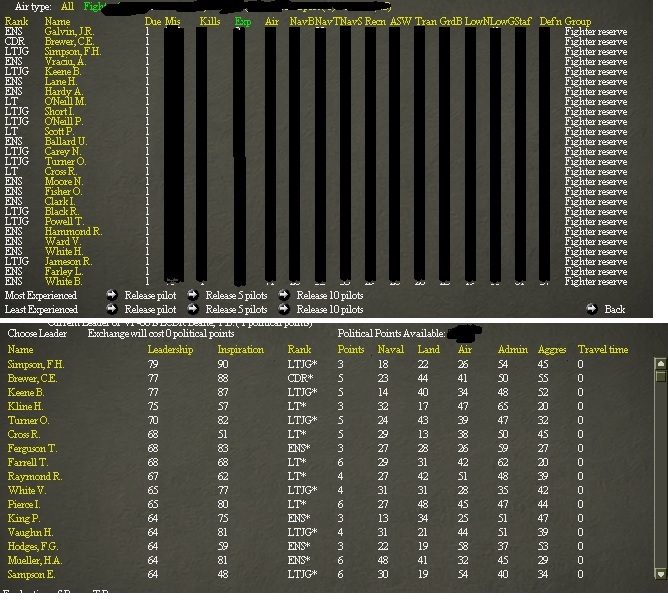The width and height of the screenshot is (668, 600).
Task: Choose leader King P.
Action: pos(24,519)
